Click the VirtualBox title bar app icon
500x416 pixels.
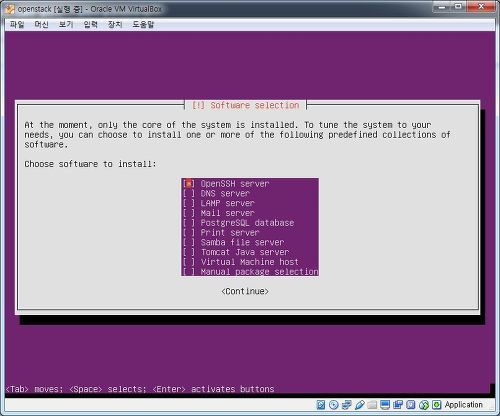10,9
